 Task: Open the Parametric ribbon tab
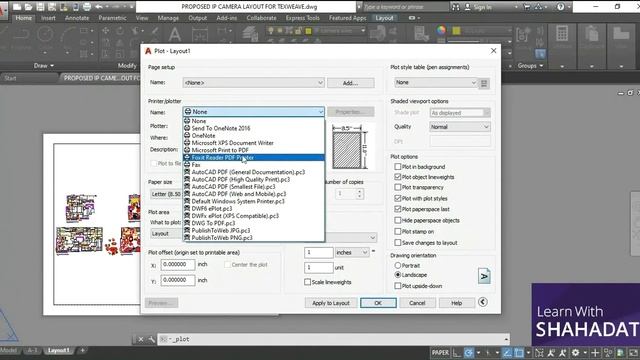tap(112, 18)
